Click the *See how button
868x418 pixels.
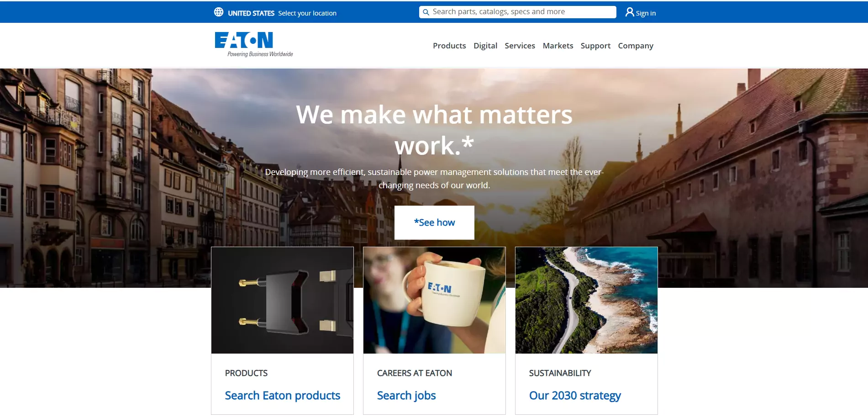point(434,222)
